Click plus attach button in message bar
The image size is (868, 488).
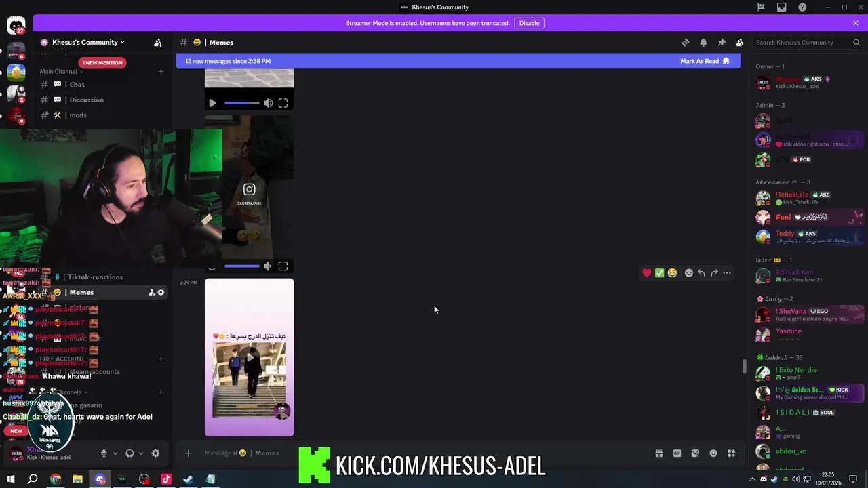pyautogui.click(x=189, y=453)
